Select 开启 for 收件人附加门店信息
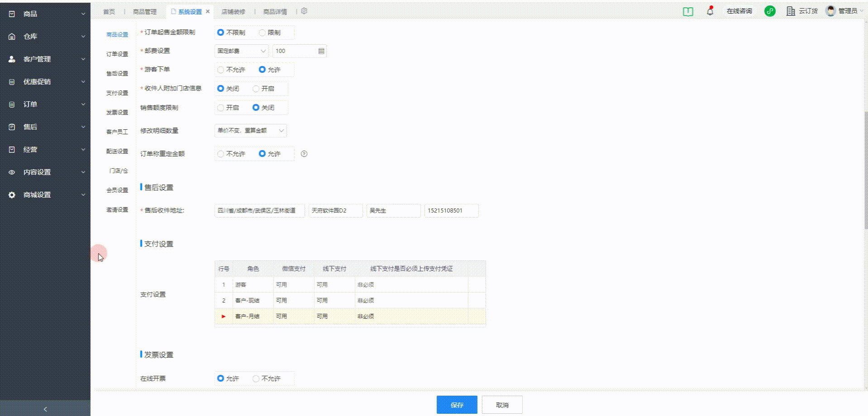This screenshot has width=868, height=416. click(263, 89)
